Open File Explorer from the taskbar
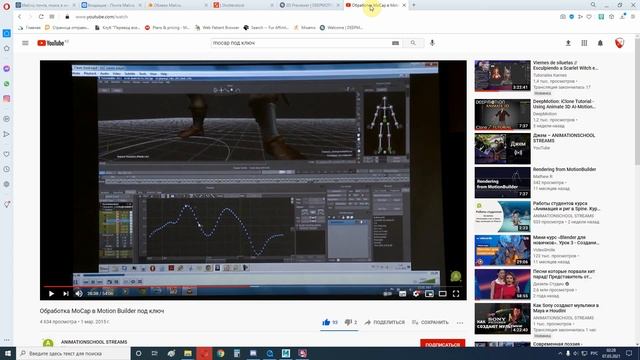This screenshot has height=360, width=640. (x=188, y=353)
